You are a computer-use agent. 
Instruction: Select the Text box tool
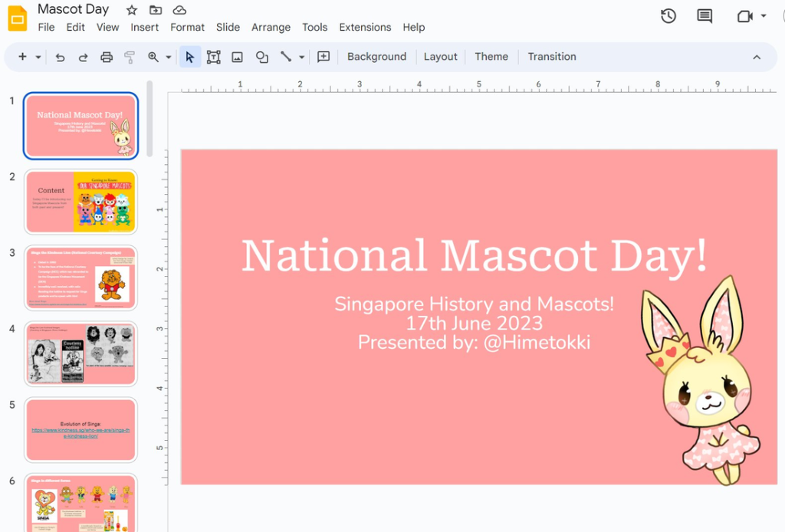(x=213, y=57)
